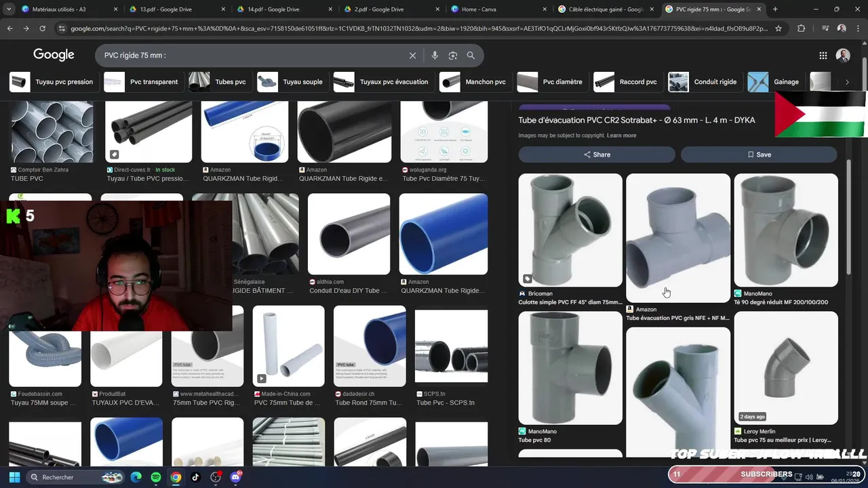Click in the Google search input field
This screenshot has height=488, width=868.
(251, 56)
